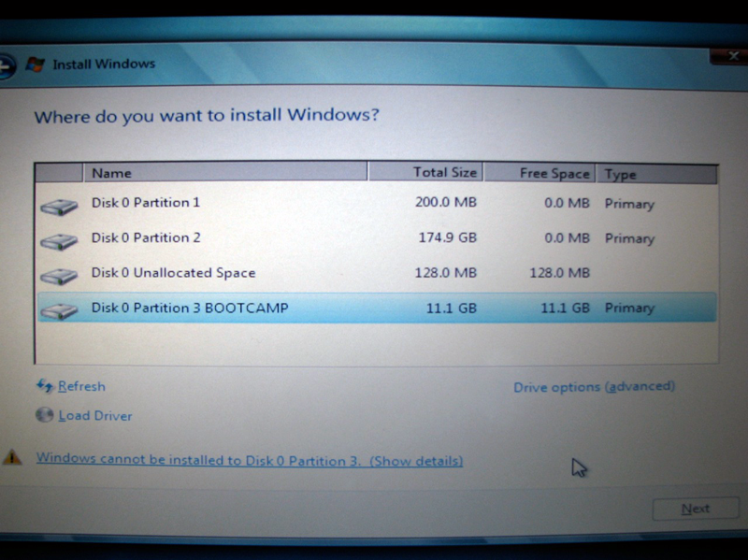This screenshot has height=560, width=748.
Task: Click the 174.9 GB total size cell
Action: pyautogui.click(x=448, y=237)
